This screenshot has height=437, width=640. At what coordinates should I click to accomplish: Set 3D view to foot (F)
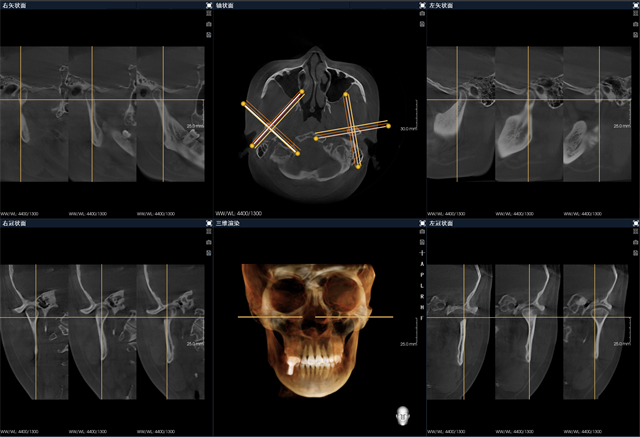point(422,318)
